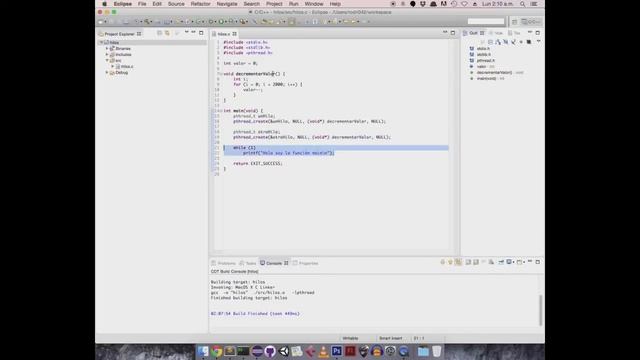640x360 pixels.
Task: Toggle Link with Editor in Project Explorer
Action: click(x=167, y=33)
